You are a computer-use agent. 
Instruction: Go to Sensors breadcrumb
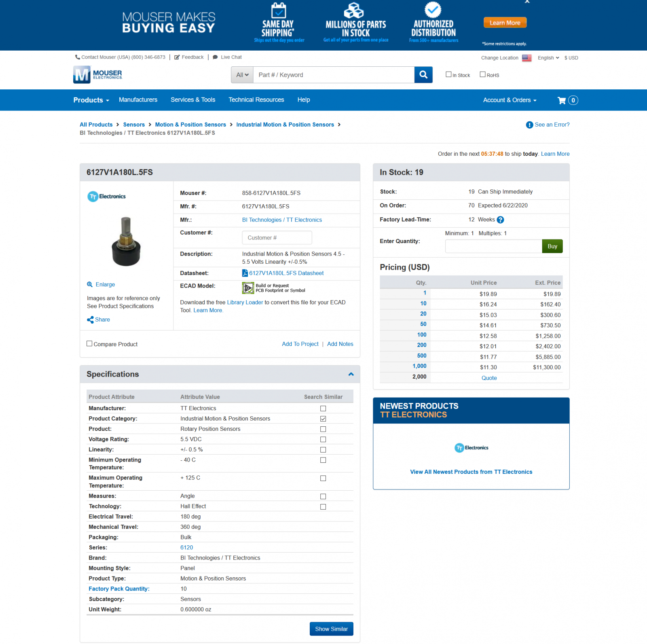click(134, 125)
